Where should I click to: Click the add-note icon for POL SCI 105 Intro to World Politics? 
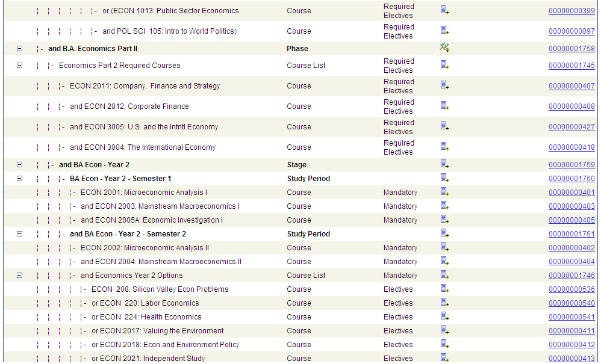point(444,31)
